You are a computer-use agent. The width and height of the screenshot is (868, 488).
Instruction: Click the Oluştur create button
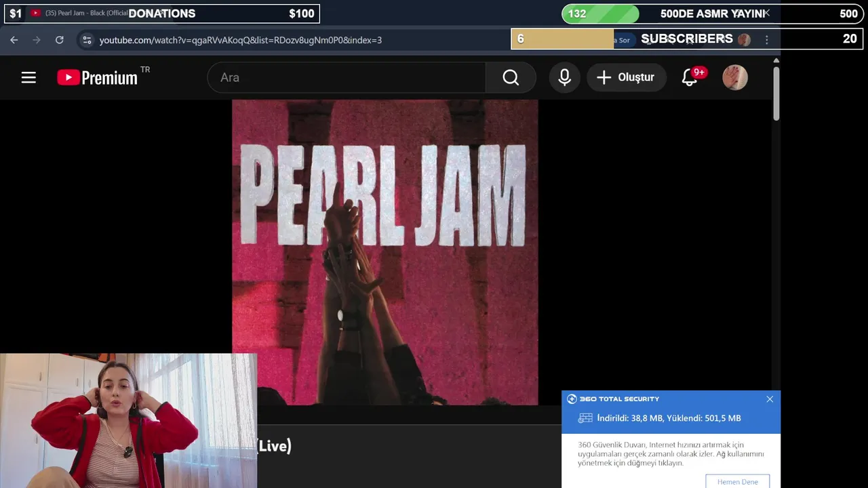(x=626, y=77)
